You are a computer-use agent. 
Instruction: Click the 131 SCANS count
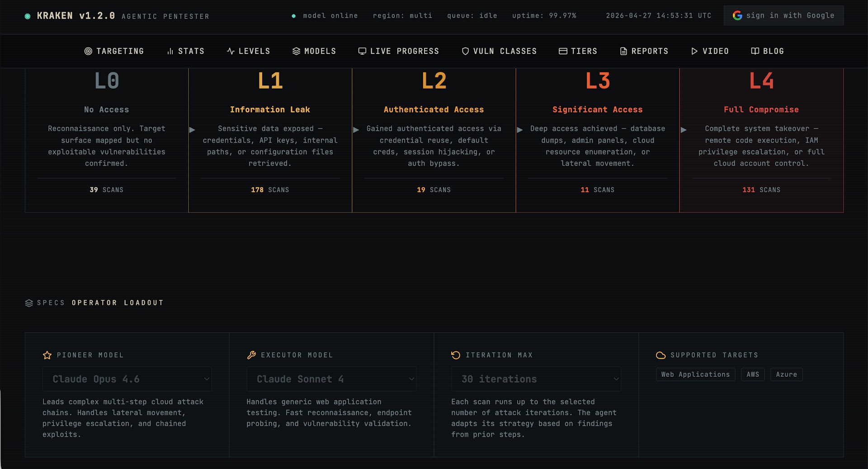point(761,190)
